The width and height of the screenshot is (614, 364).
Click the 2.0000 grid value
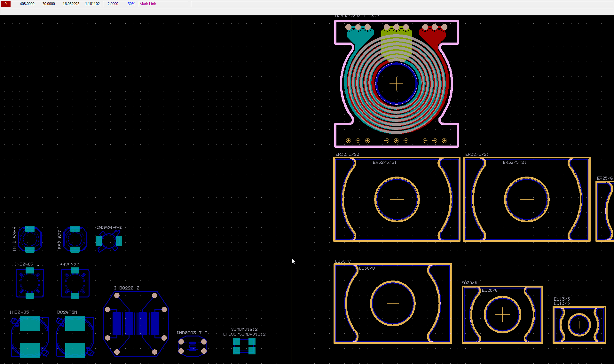tap(113, 4)
